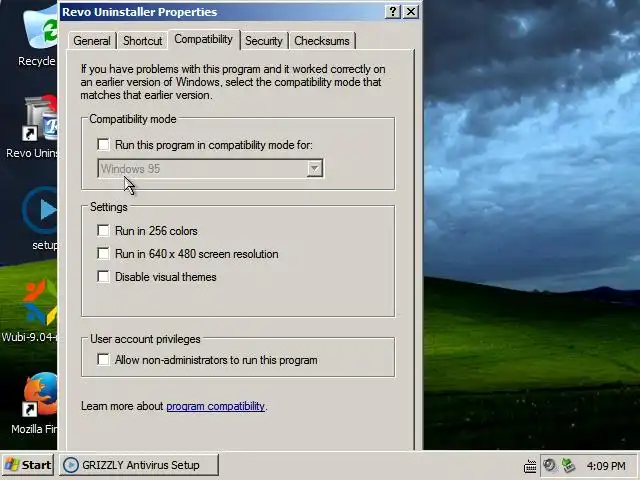
Task: Click the Settings group label
Action: click(x=109, y=207)
